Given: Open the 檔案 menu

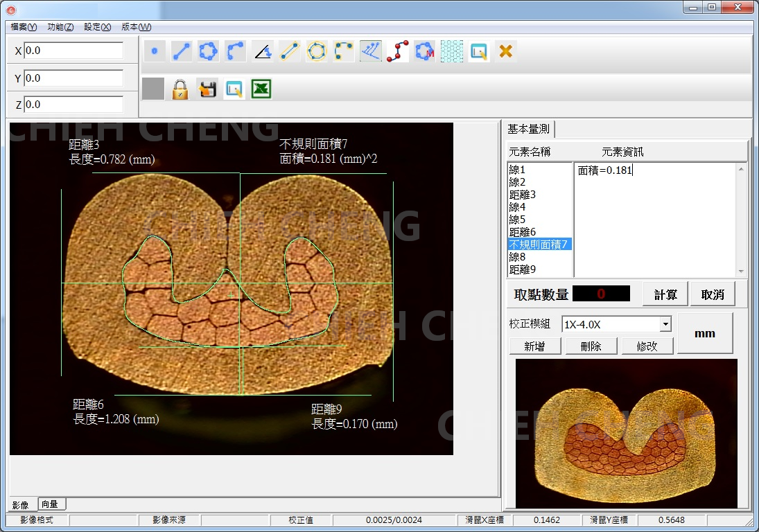Looking at the screenshot, I should tap(24, 27).
